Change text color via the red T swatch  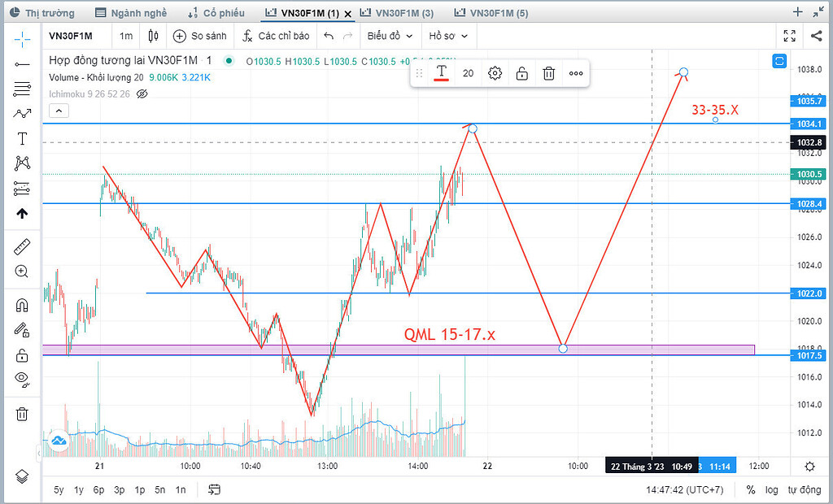(x=441, y=72)
